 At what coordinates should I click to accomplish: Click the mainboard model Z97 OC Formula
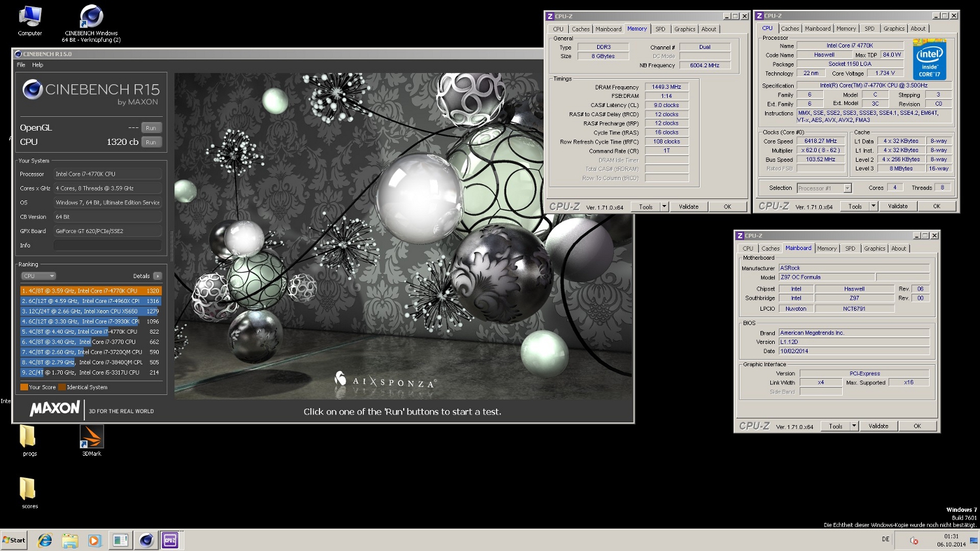click(826, 277)
